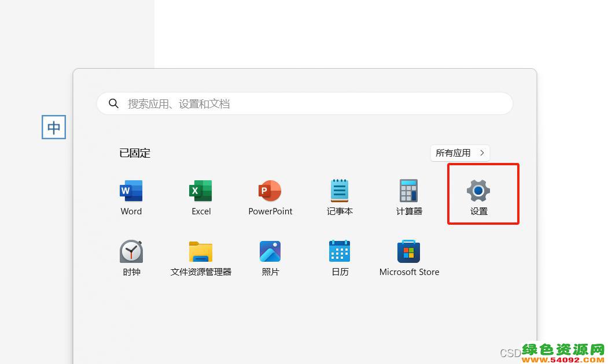Open the Word app icon
Image resolution: width=608 pixels, height=364 pixels.
tap(131, 191)
